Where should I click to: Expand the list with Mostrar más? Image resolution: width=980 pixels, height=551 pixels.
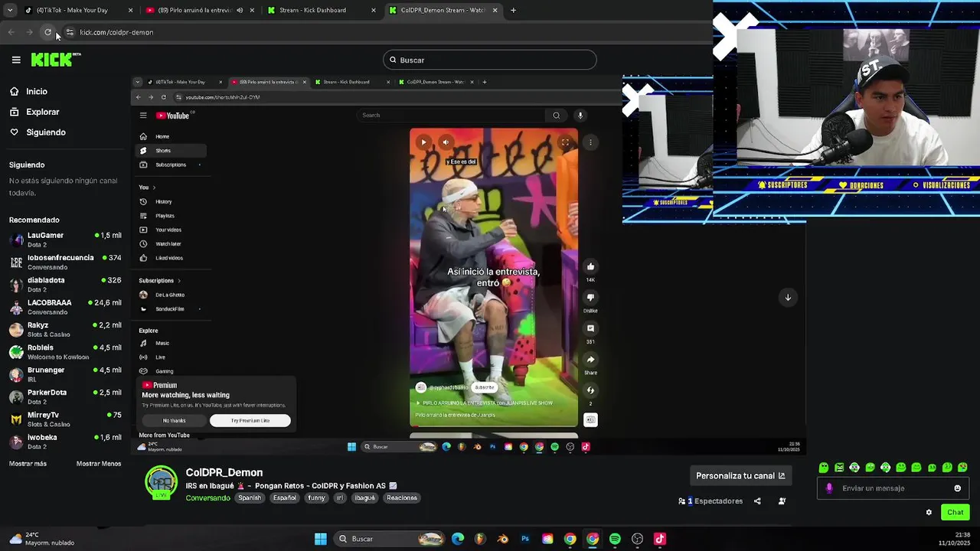click(28, 464)
